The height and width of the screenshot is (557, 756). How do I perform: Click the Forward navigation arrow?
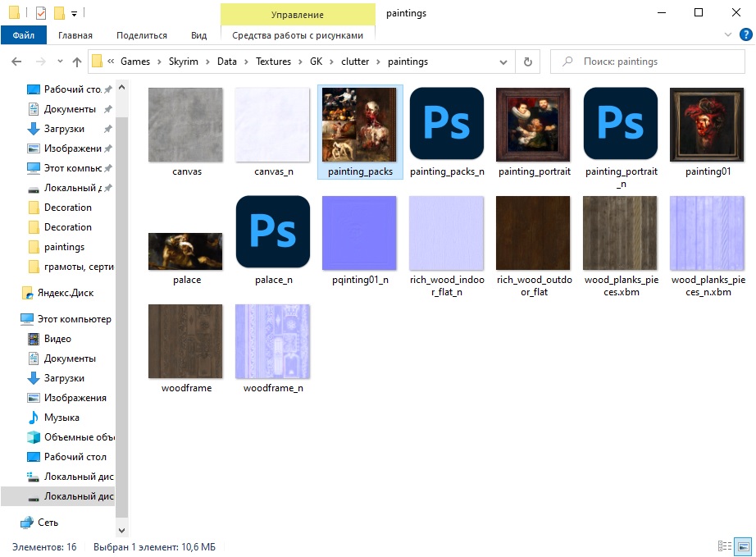point(40,62)
